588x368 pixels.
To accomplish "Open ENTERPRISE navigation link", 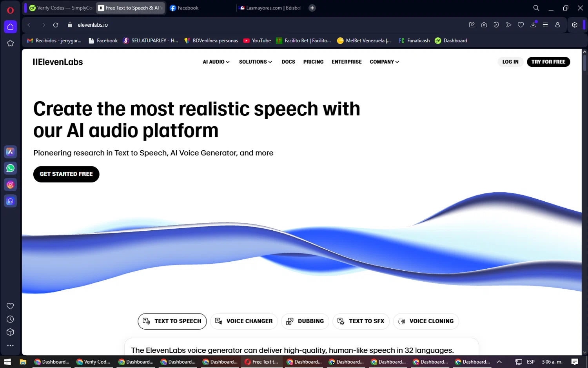I will (347, 62).
